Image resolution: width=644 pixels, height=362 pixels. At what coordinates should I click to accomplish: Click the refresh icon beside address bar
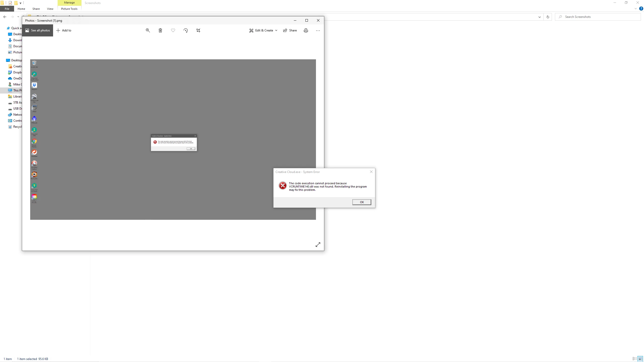[548, 17]
